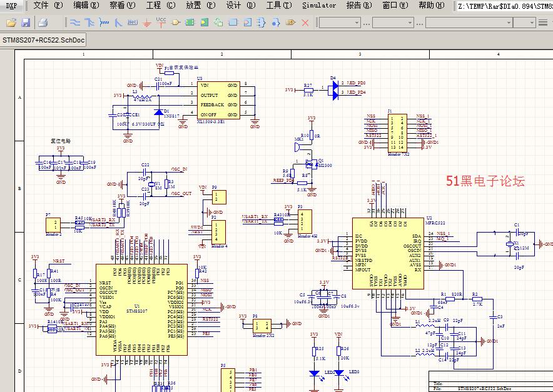This screenshot has width=553, height=392.
Task: Click the file path address field
Action: 504,6
